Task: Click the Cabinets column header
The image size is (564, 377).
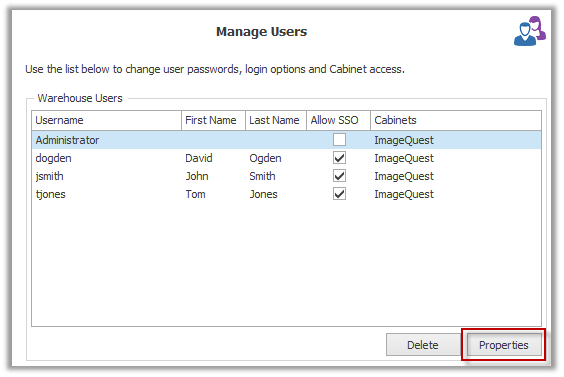Action: click(x=456, y=120)
